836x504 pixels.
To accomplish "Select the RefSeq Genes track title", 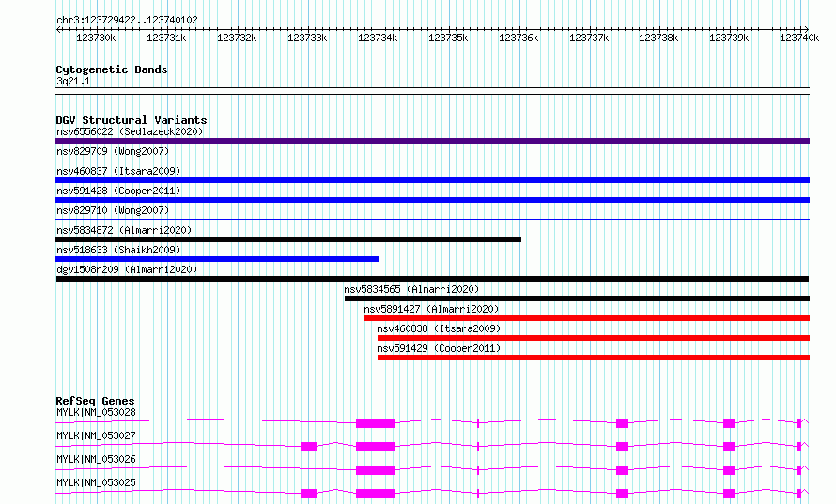I will click(x=95, y=401).
